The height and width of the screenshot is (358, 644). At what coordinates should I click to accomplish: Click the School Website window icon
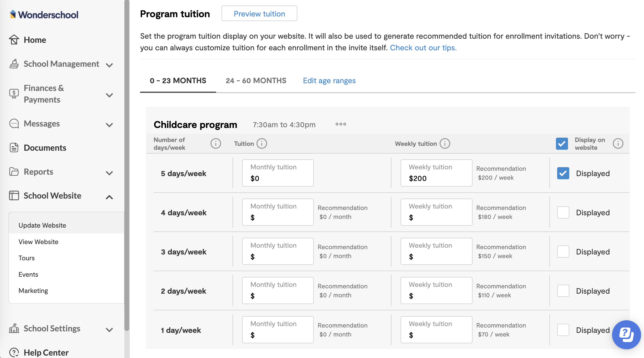click(x=14, y=195)
